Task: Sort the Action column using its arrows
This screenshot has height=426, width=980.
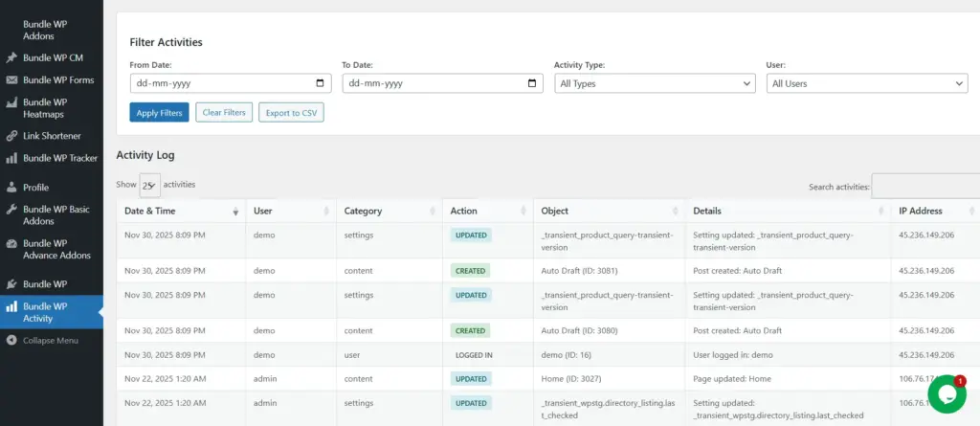Action: [523, 212]
